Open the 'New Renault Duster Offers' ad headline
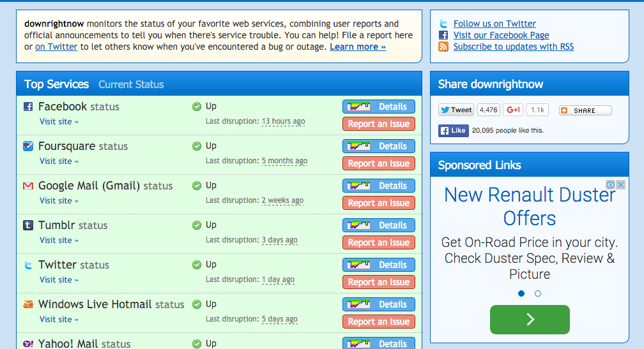 [530, 207]
